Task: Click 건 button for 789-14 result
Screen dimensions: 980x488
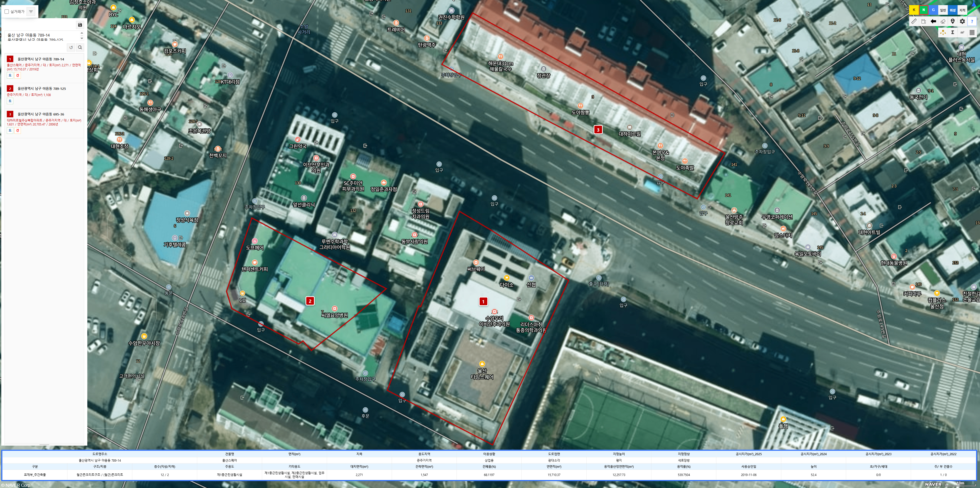Action: point(17,75)
